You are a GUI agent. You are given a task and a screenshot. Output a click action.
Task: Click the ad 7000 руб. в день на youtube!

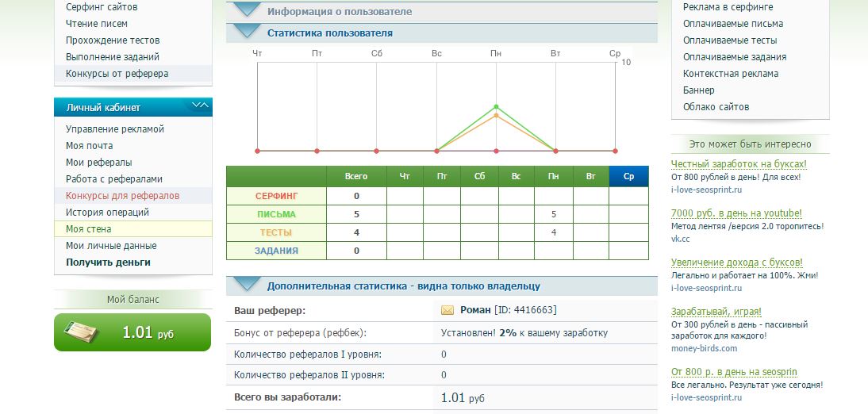point(736,213)
